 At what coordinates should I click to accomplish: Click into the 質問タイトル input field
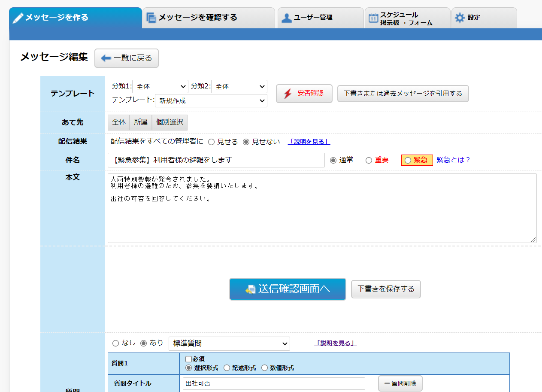coord(274,383)
